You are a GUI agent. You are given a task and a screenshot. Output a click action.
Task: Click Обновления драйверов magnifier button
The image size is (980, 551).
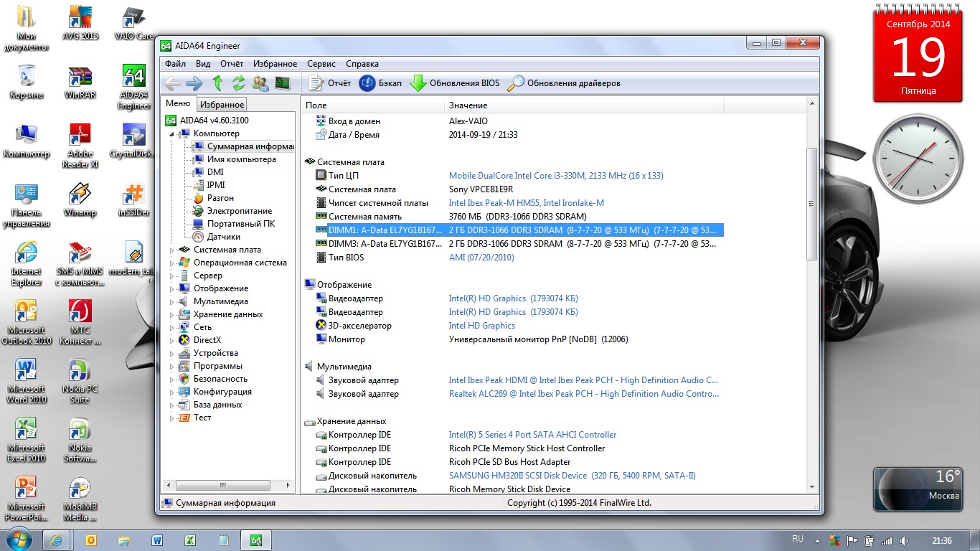click(563, 83)
